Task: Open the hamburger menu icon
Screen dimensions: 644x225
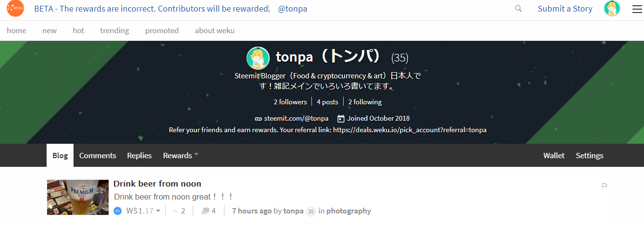Action: coord(637,9)
